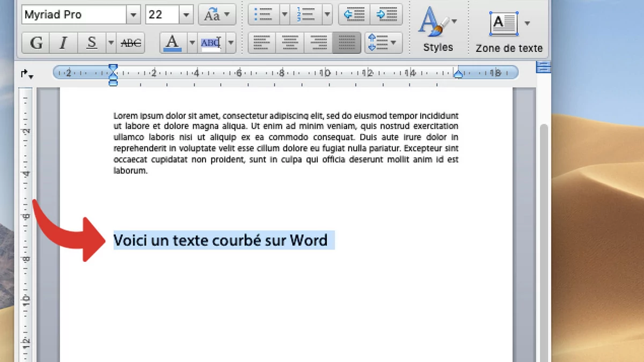This screenshot has width=644, height=362.
Task: Increase the paragraph indent
Action: click(x=386, y=14)
